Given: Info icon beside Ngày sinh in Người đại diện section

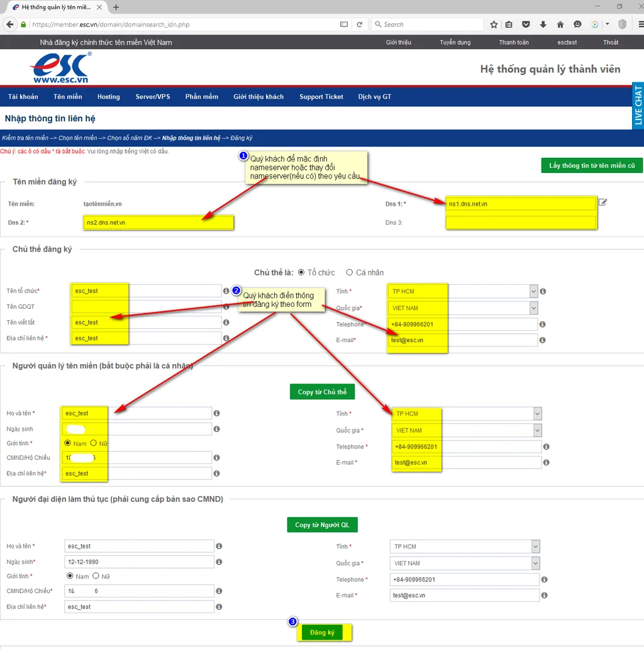Looking at the screenshot, I should pyautogui.click(x=219, y=562).
